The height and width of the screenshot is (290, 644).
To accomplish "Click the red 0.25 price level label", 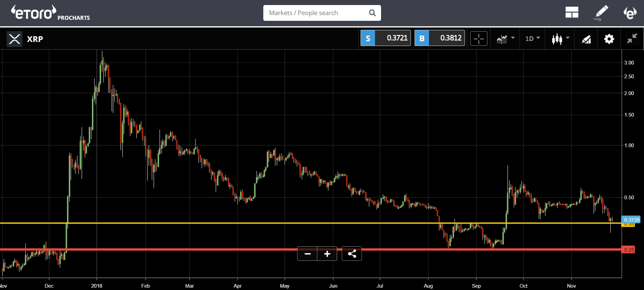I will click(x=628, y=250).
